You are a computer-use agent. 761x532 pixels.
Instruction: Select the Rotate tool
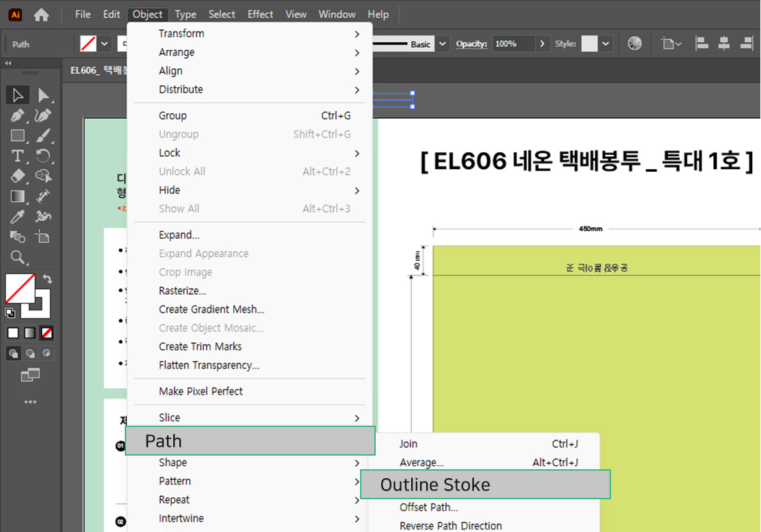(43, 156)
